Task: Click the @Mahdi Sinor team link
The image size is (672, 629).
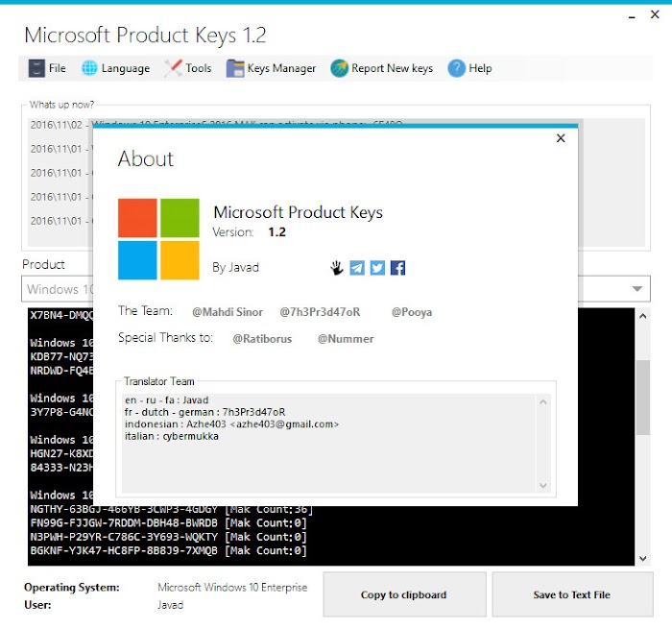Action: click(x=228, y=312)
